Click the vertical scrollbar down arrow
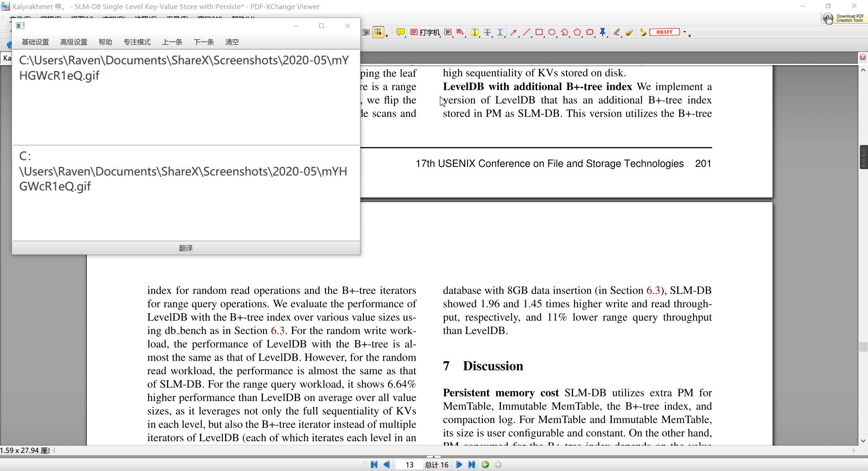 pos(863,441)
